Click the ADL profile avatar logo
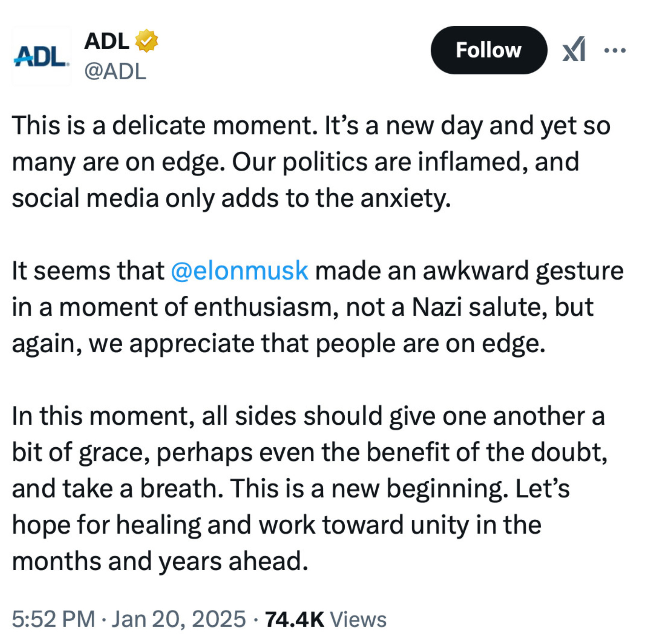The width and height of the screenshot is (646, 644). tap(41, 56)
